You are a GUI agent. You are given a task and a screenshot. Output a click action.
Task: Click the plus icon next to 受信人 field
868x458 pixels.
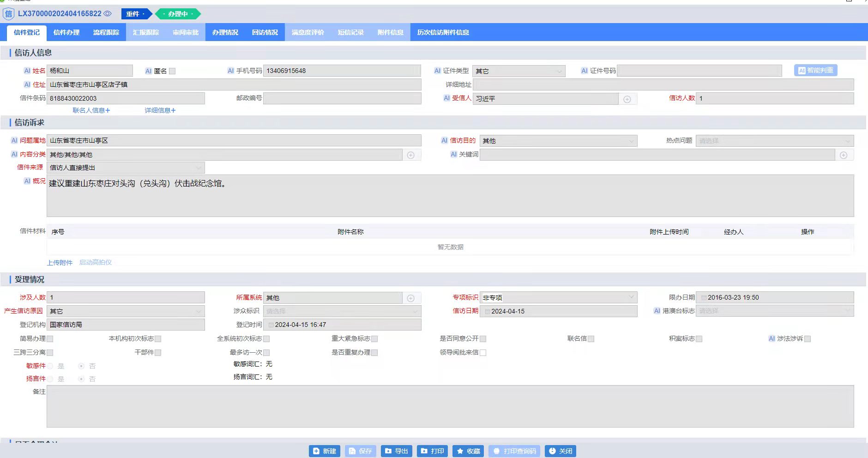pyautogui.click(x=627, y=99)
